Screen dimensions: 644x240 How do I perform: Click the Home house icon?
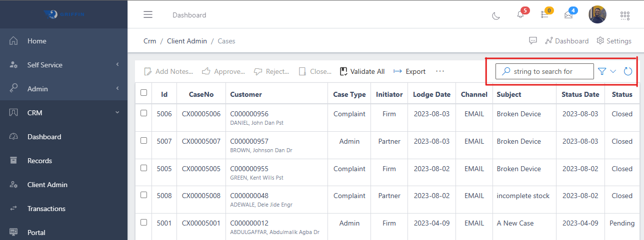pyautogui.click(x=14, y=41)
